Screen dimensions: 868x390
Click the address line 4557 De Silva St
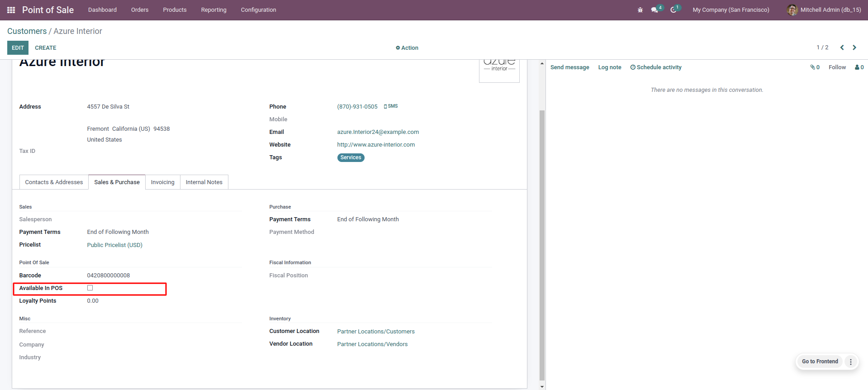(x=108, y=107)
